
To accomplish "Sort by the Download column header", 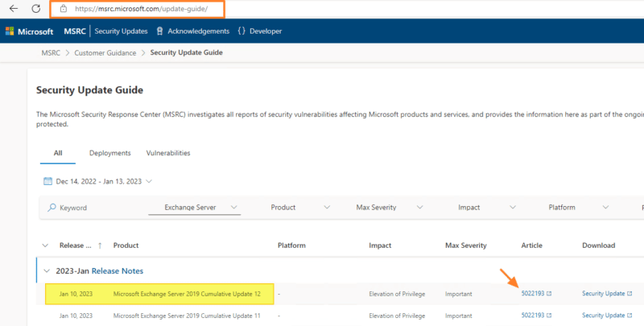I will pos(598,246).
